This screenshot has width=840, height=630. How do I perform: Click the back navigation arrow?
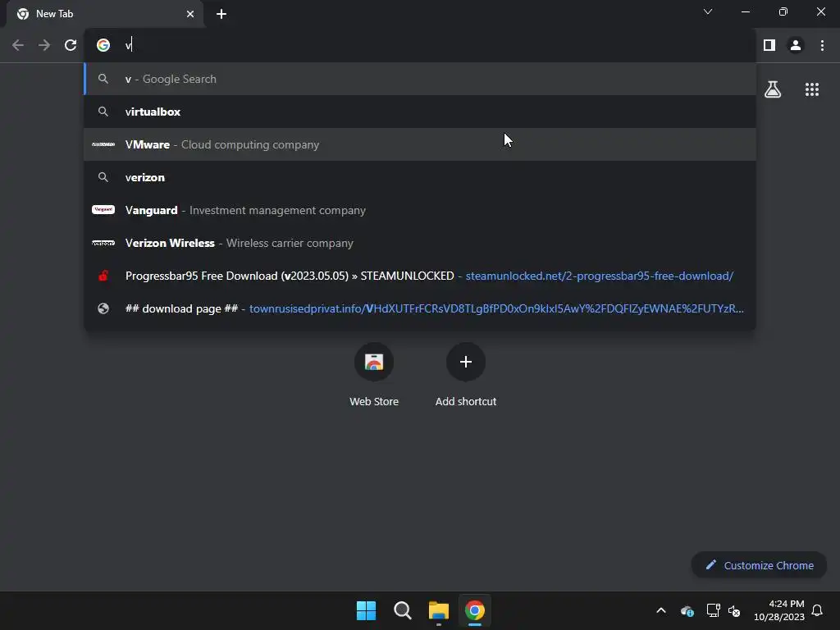click(x=18, y=45)
